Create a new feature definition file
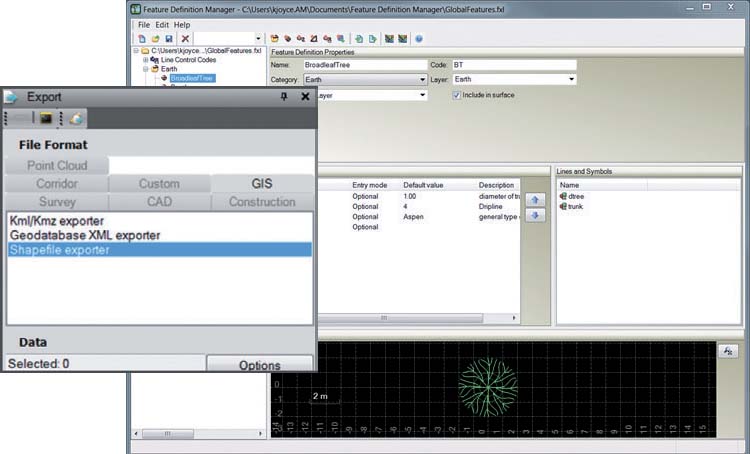The height and width of the screenshot is (454, 750). coord(142,39)
